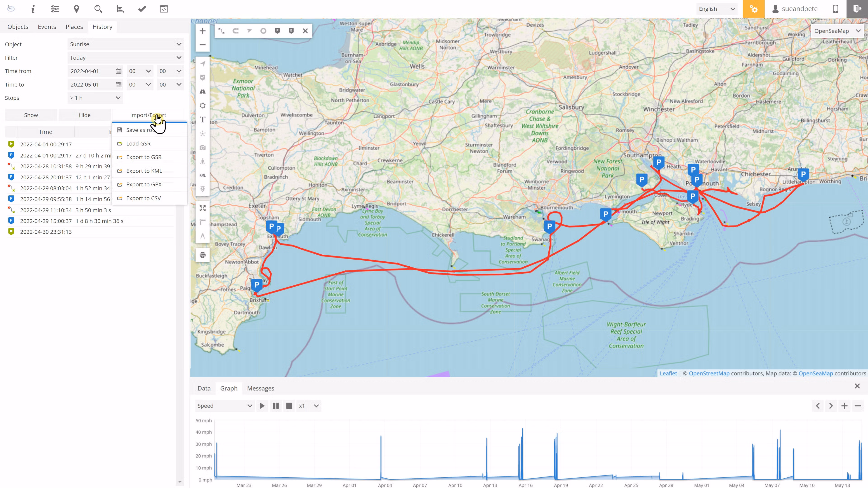Open the Time to calendar picker
This screenshot has width=868, height=488.
119,84
